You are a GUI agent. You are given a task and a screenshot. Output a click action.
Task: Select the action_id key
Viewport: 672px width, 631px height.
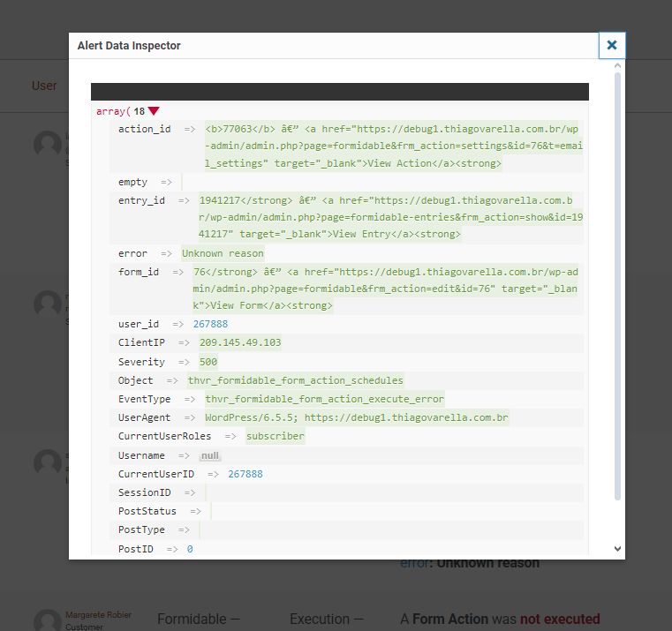(145, 129)
